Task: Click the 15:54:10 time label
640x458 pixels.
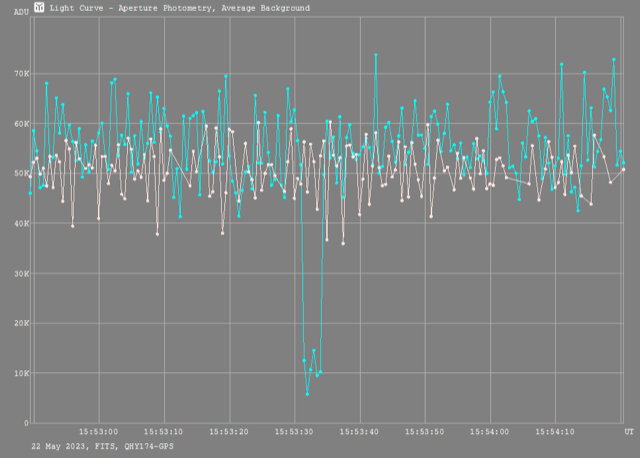Action: coord(555,432)
